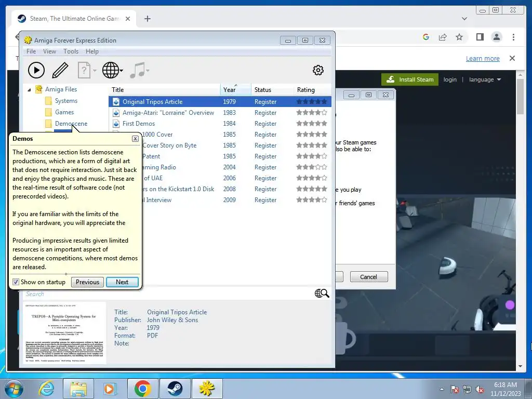Click the Games folder icon in tree
The width and height of the screenshot is (532, 399).
48,112
